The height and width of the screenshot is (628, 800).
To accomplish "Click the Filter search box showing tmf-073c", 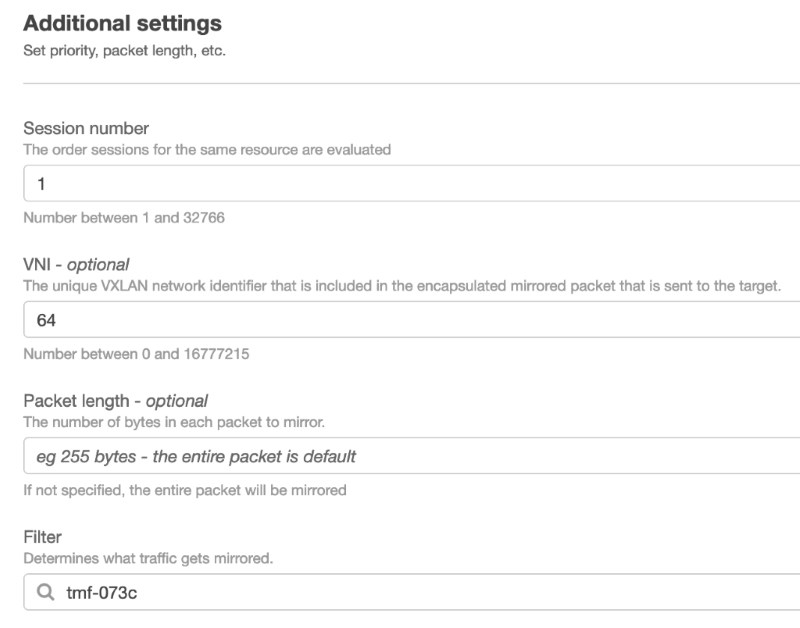I will 412,592.
